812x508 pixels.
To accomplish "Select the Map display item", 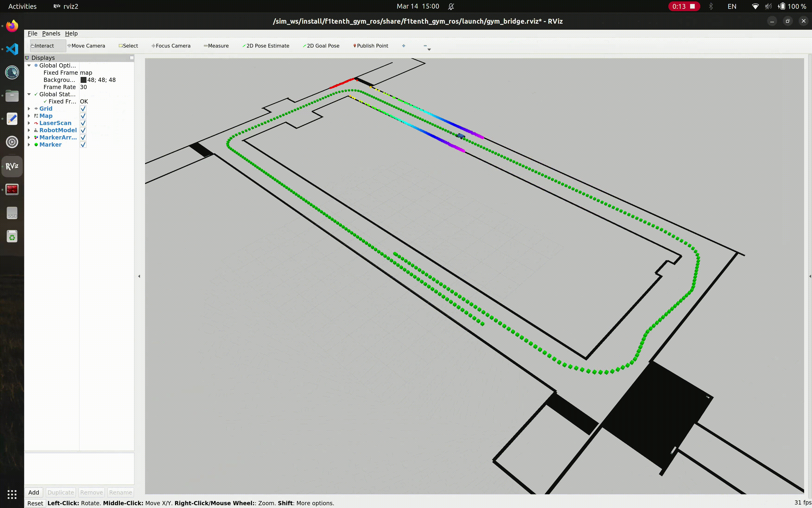I will click(46, 116).
